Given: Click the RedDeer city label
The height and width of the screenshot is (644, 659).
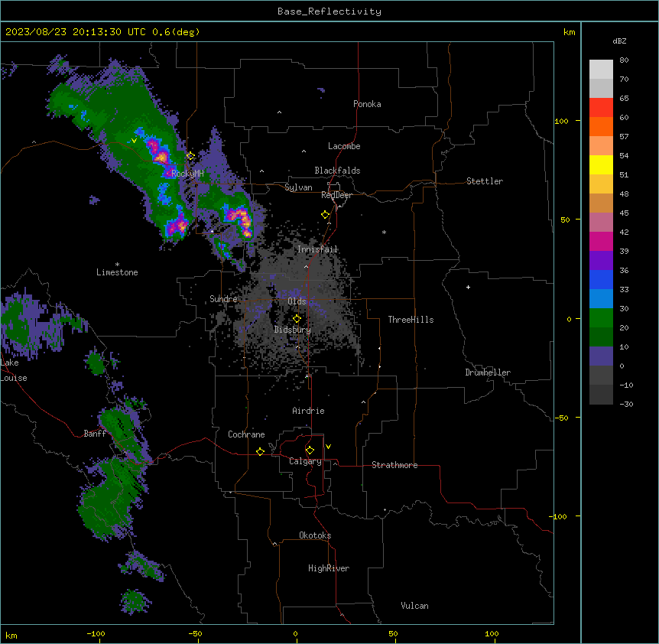Looking at the screenshot, I should pos(336,195).
